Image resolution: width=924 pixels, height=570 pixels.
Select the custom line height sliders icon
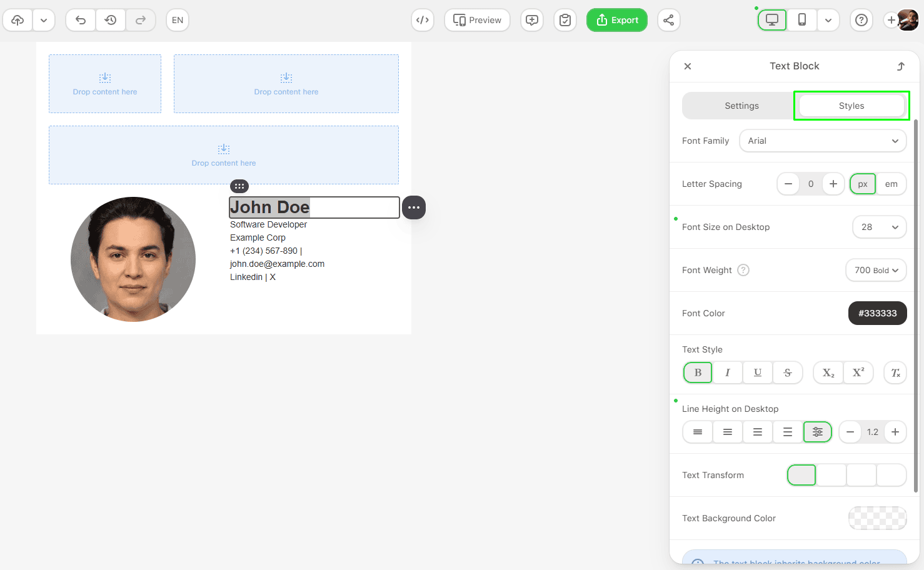[x=818, y=432]
